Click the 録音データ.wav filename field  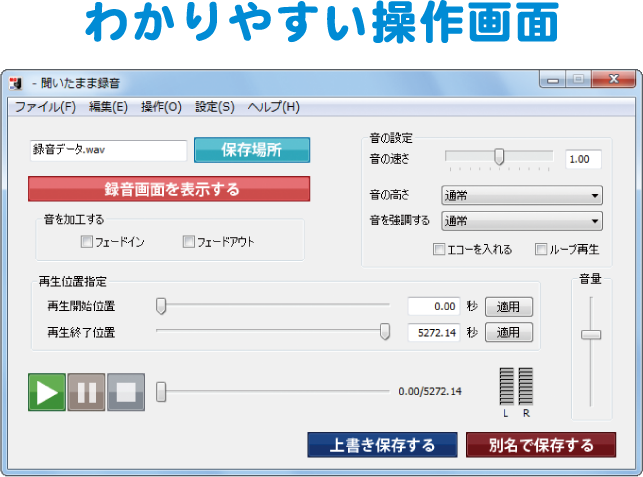pos(108,150)
